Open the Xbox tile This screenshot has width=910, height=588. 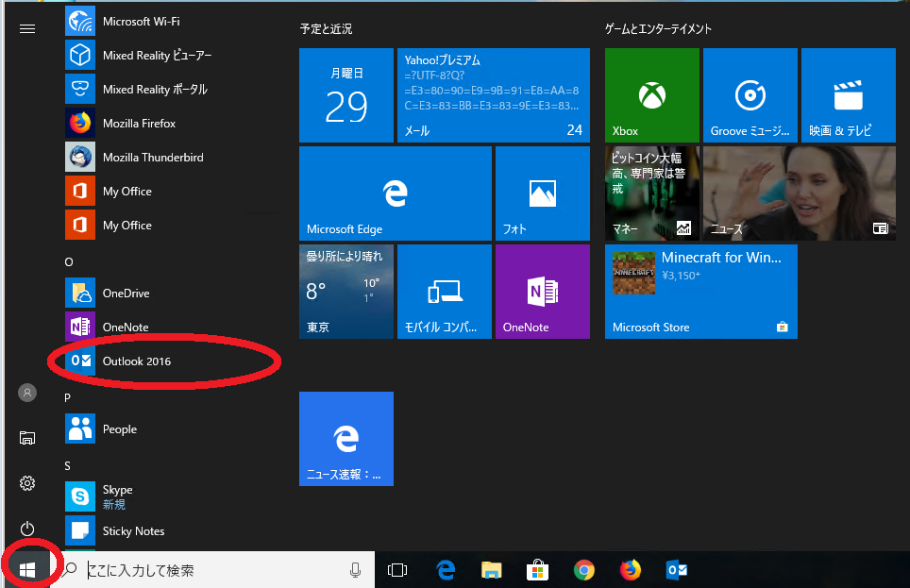click(x=652, y=95)
